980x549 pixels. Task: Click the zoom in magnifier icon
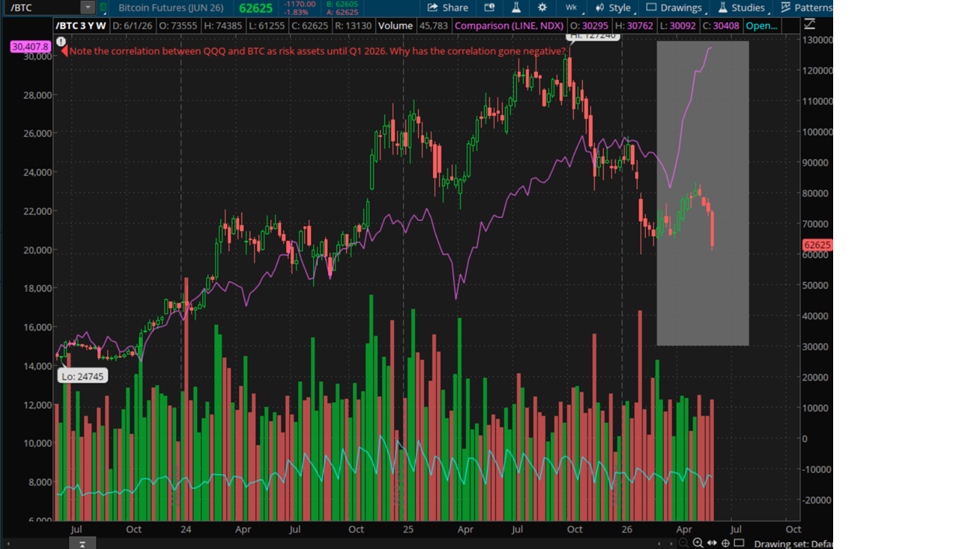pyautogui.click(x=698, y=543)
